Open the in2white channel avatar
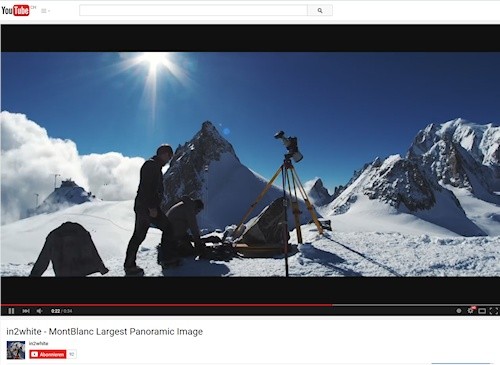This screenshot has height=365, width=500. click(x=16, y=350)
